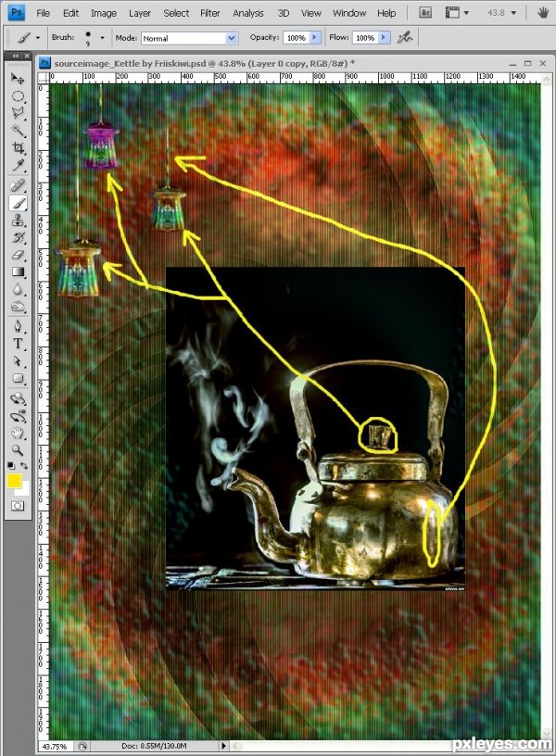This screenshot has height=756, width=556.
Task: Click the Doc: 8.55M/130.0M status text
Action: (x=154, y=746)
